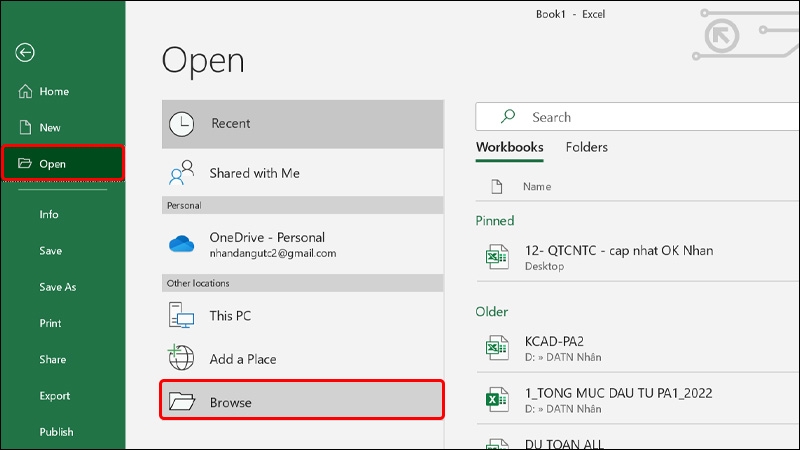The height and width of the screenshot is (450, 800).
Task: Switch to the Folders tab
Action: point(586,147)
